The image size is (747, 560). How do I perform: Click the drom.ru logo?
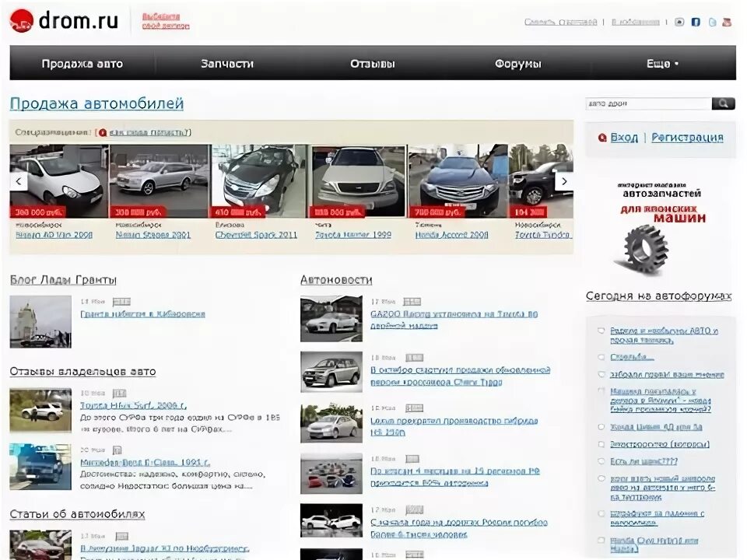pyautogui.click(x=64, y=21)
